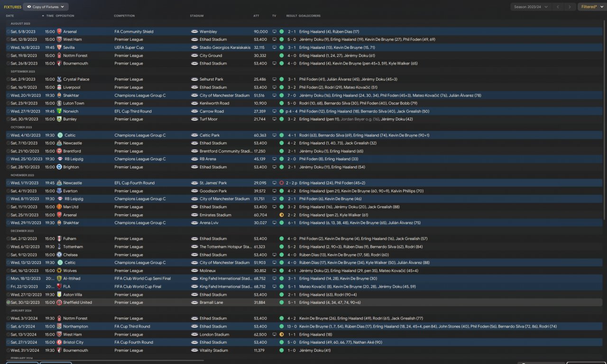The image size is (607, 364).
Task: Click the Brentford club badge
Action: (x=59, y=151)
